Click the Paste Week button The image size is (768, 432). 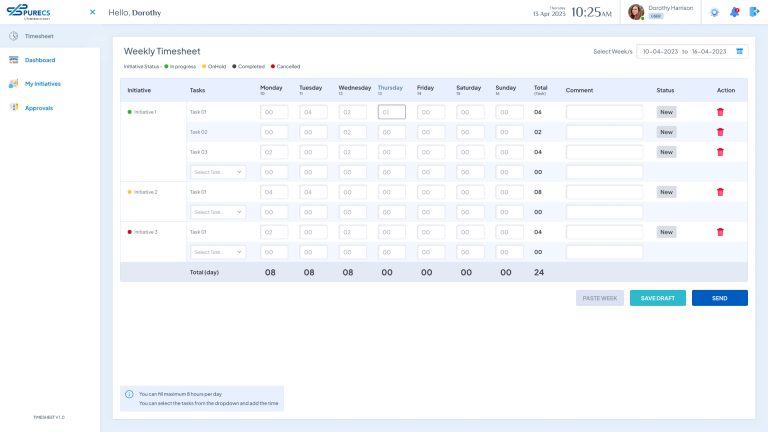click(600, 298)
